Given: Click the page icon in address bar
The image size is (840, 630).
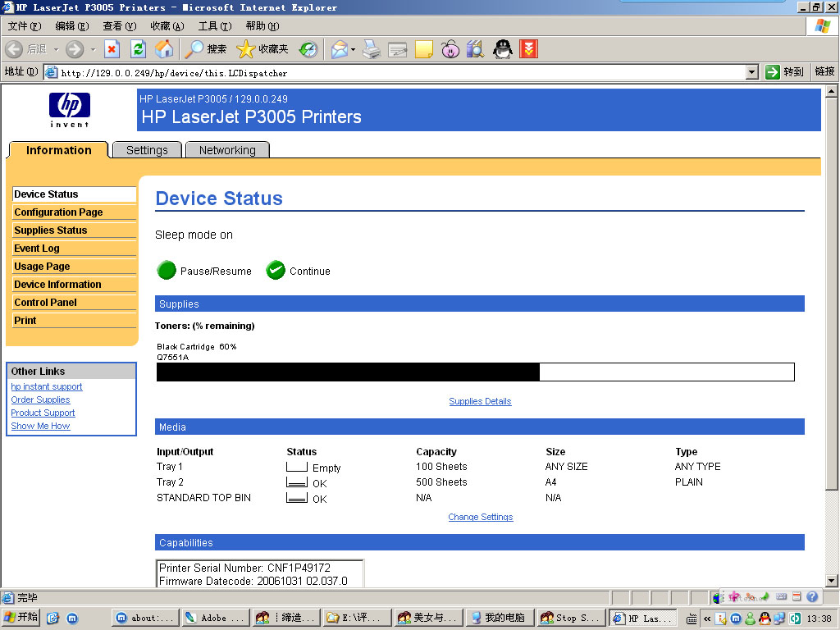Looking at the screenshot, I should (x=51, y=72).
